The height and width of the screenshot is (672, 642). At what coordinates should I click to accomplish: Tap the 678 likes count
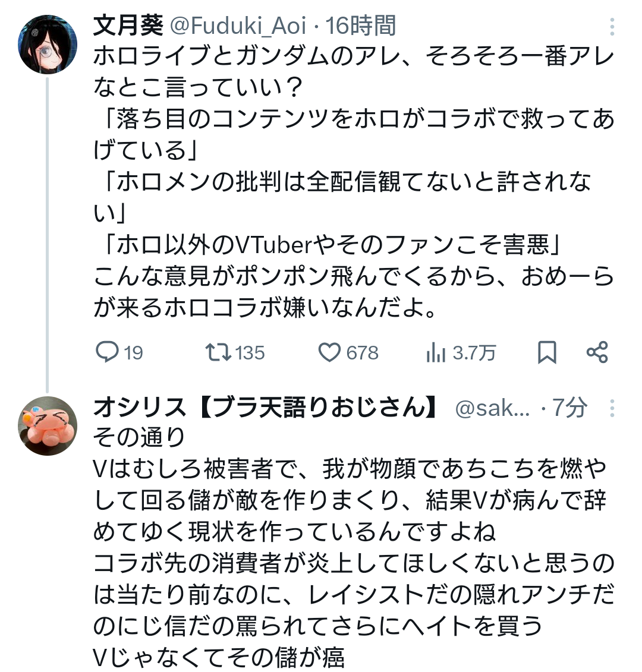[x=362, y=353]
